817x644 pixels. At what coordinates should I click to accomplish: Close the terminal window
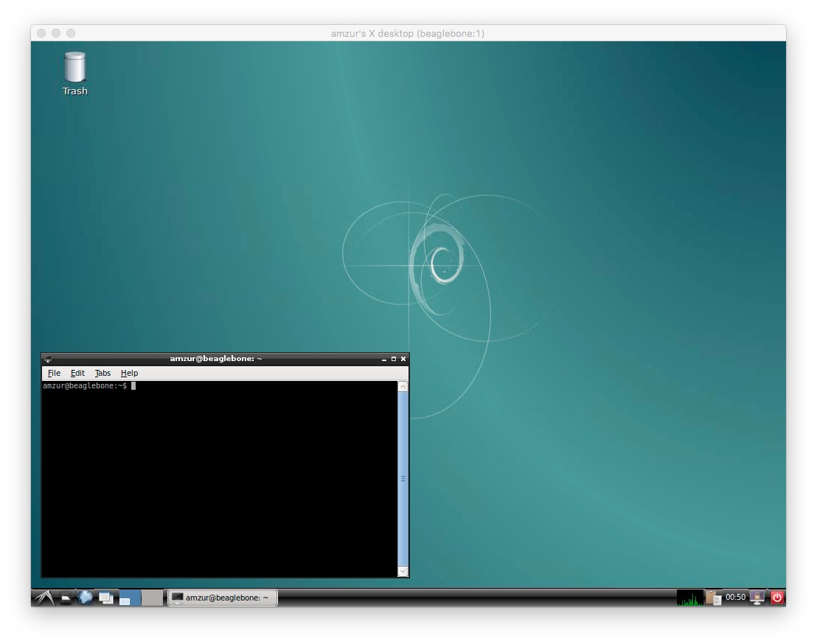(x=403, y=359)
